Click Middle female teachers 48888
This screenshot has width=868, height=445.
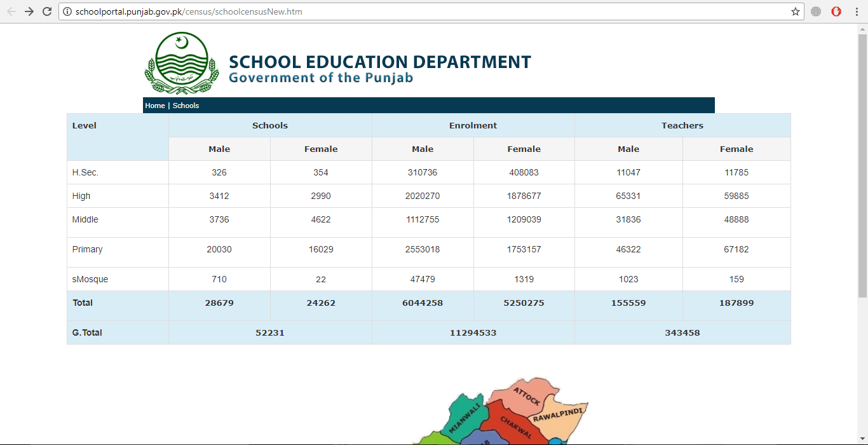click(x=736, y=219)
